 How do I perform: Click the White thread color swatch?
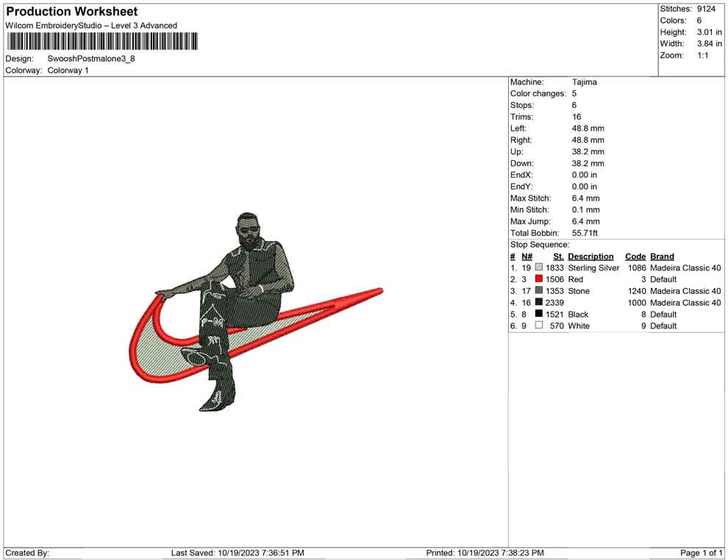coord(538,326)
